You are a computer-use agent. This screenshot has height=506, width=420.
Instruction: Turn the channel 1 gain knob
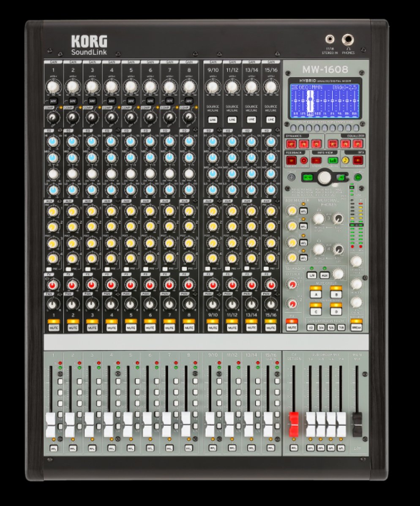pyautogui.click(x=53, y=87)
